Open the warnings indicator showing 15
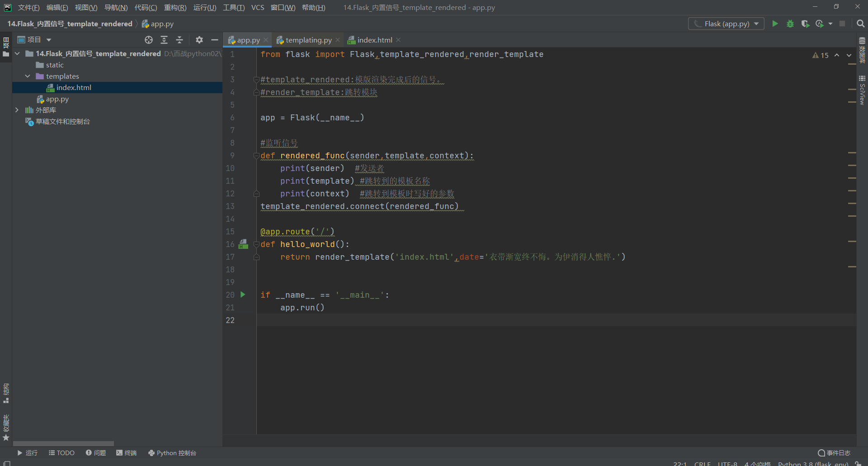The height and width of the screenshot is (466, 868). pyautogui.click(x=820, y=55)
